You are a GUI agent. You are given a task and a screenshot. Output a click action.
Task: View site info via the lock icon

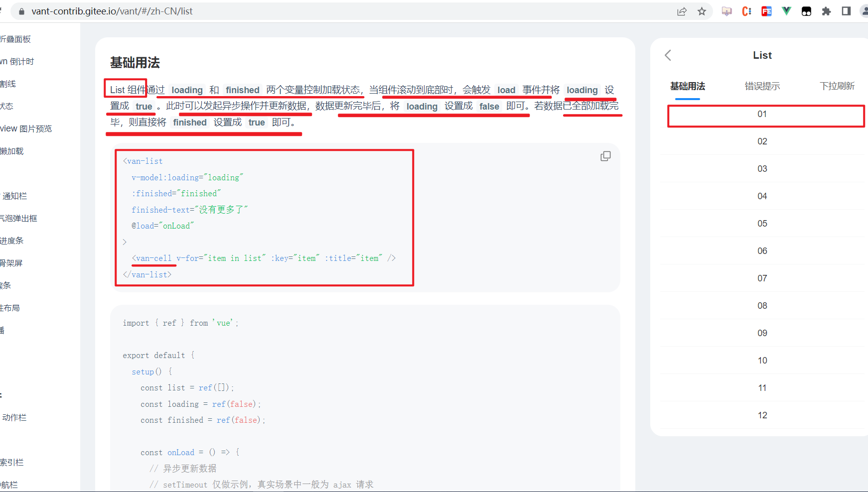pyautogui.click(x=21, y=11)
